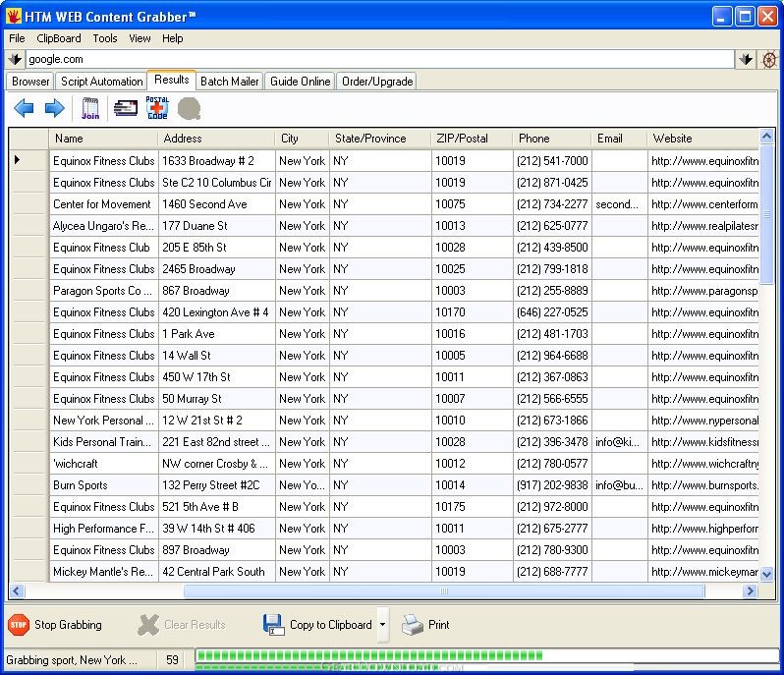
Task: Click the horizontal scrollbar right arrow
Action: [x=750, y=591]
